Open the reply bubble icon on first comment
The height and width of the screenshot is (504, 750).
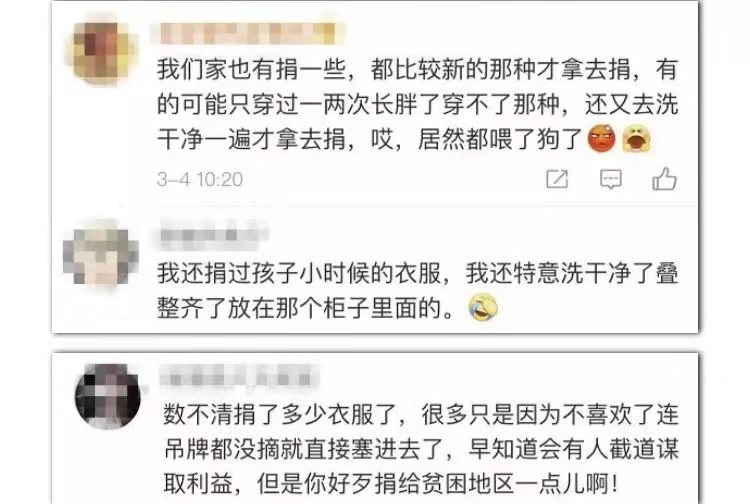[611, 179]
